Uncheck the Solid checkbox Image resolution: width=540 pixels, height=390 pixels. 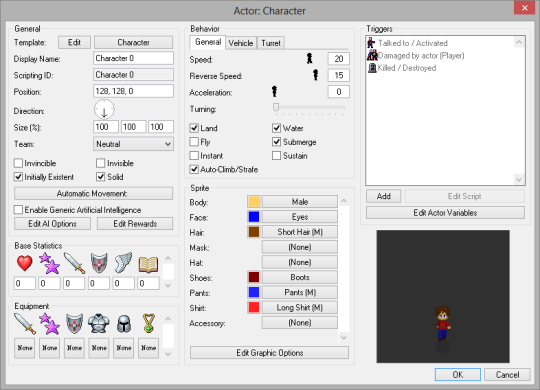click(101, 177)
